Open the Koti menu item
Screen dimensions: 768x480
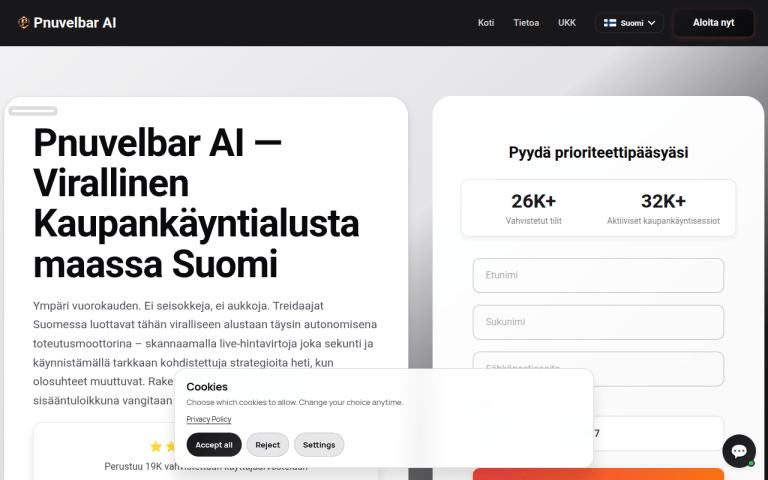pos(486,23)
